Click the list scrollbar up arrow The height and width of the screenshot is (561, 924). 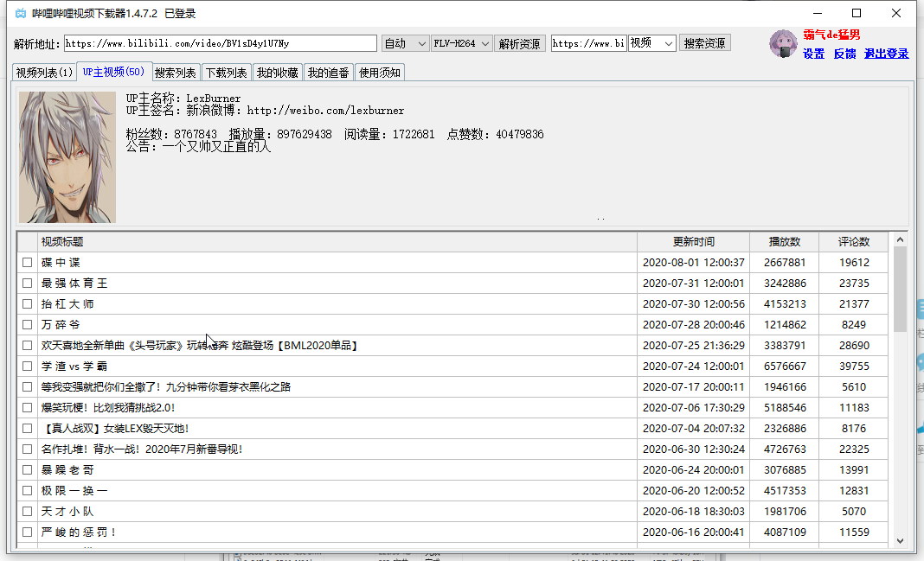900,239
